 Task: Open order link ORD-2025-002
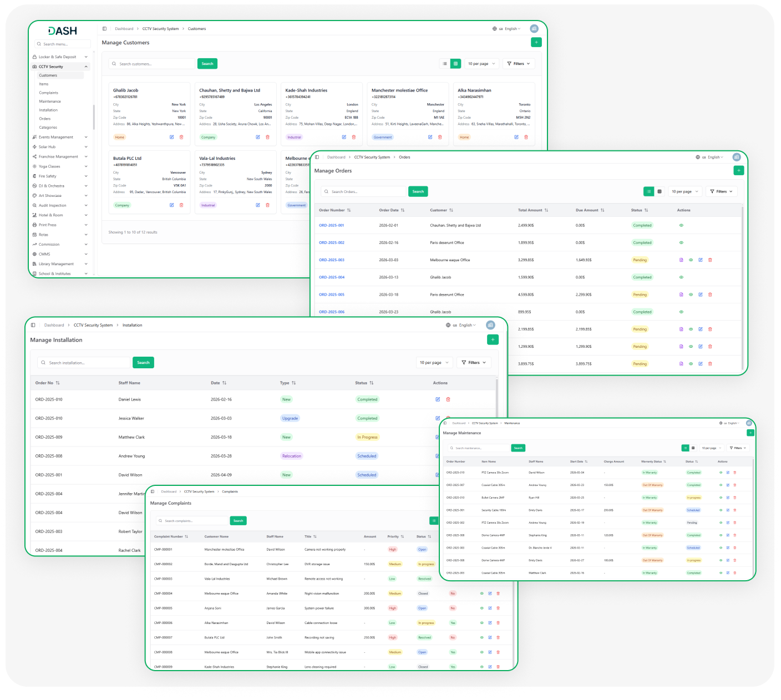click(332, 243)
